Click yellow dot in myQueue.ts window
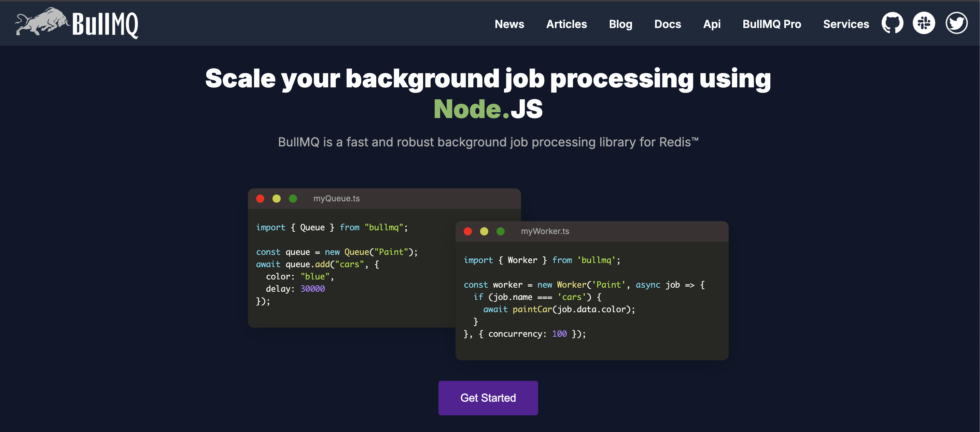The image size is (980, 432). tap(277, 199)
